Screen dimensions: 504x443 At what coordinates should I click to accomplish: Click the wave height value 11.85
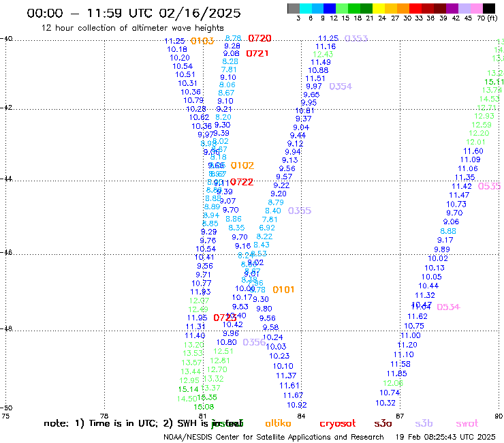[396, 373]
